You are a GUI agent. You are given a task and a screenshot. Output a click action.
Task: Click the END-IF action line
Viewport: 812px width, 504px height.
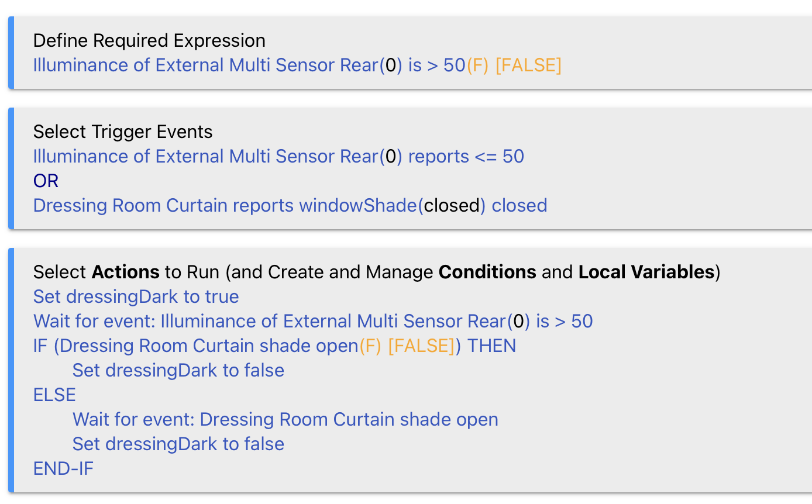63,468
